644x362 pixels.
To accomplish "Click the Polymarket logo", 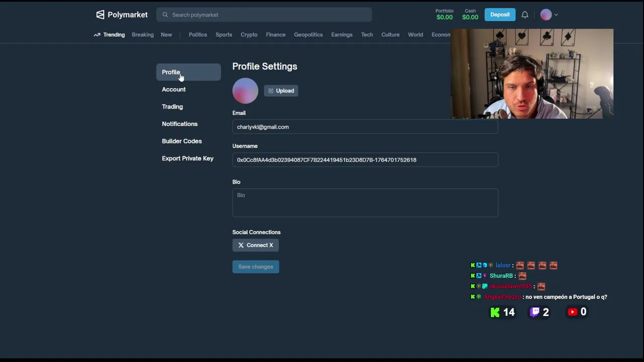I will click(122, 15).
